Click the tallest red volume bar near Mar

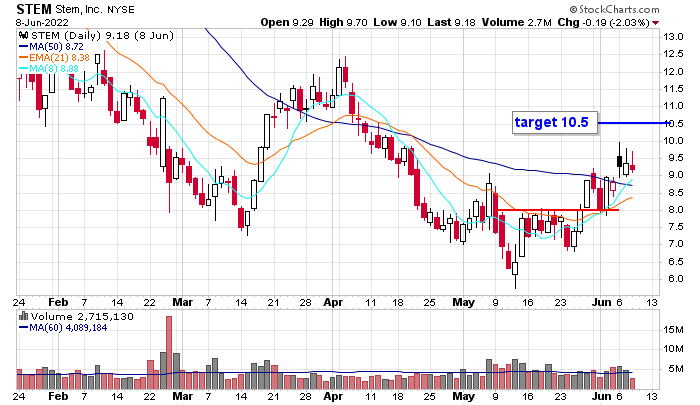point(169,352)
